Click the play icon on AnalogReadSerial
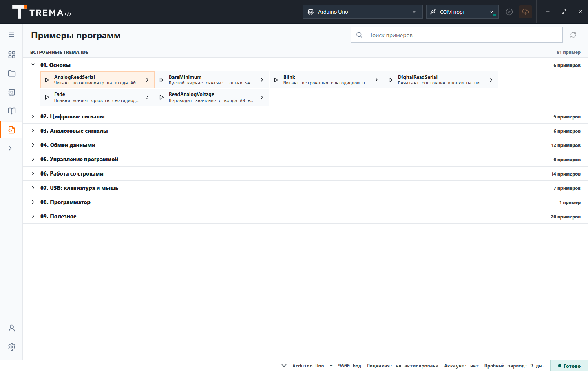The height and width of the screenshot is (371, 588). pos(47,80)
